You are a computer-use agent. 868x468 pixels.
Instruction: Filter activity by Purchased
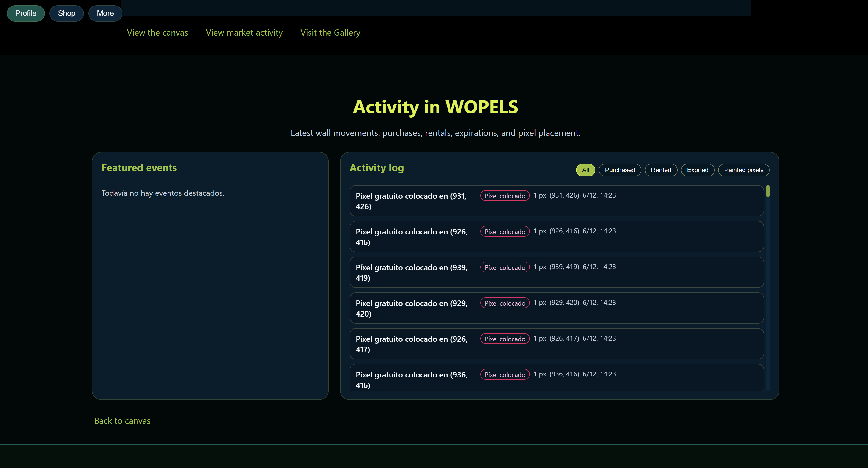[620, 170]
